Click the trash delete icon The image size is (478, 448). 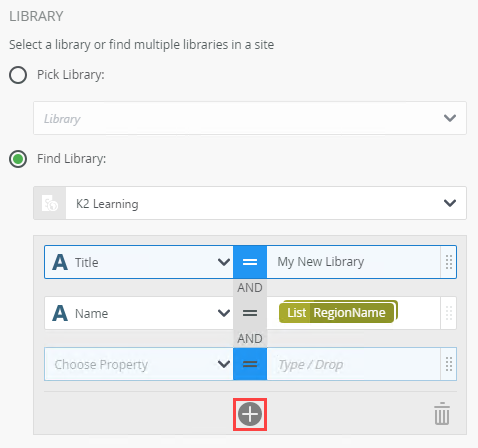coord(442,414)
